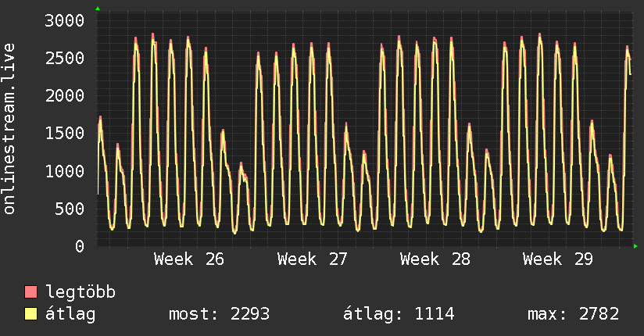Click the green arrow atop the y-axis
Screen dimensions: 644x336
98,9
